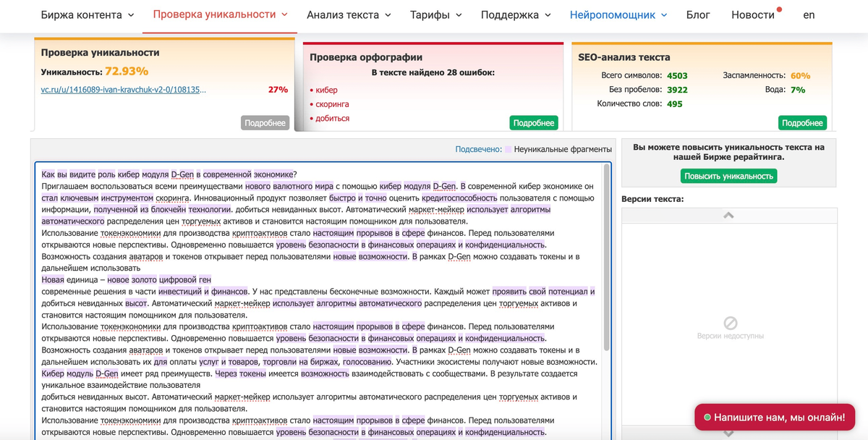Click the Повысить уникальность button
This screenshot has width=868, height=440.
coord(728,176)
